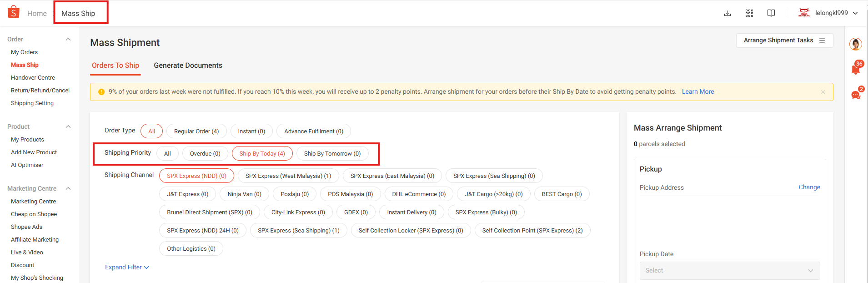Viewport: 868px width, 283px height.
Task: Expand the filter options via Expand Filter
Action: [127, 267]
